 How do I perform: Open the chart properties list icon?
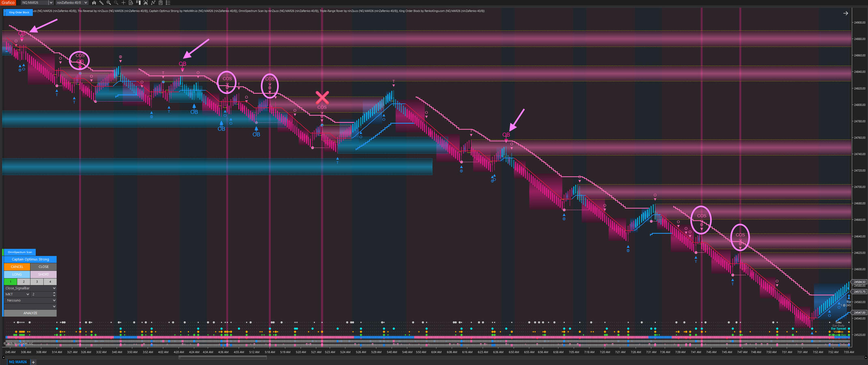click(168, 3)
